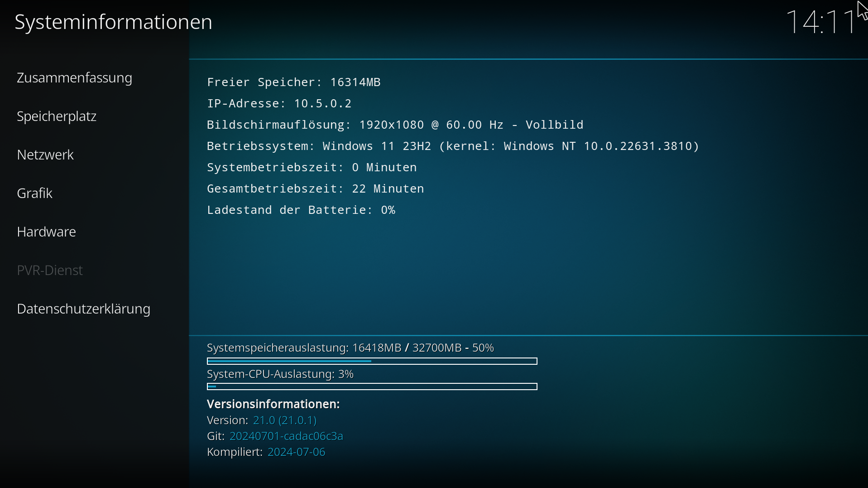
Task: Click the Versionsinformationen: heading
Action: [273, 404]
